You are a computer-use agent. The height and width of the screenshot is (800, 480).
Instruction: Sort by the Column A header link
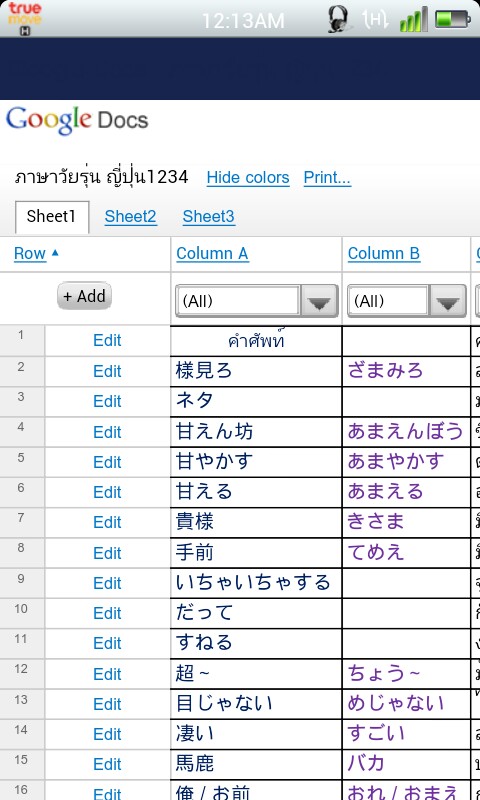click(x=213, y=254)
